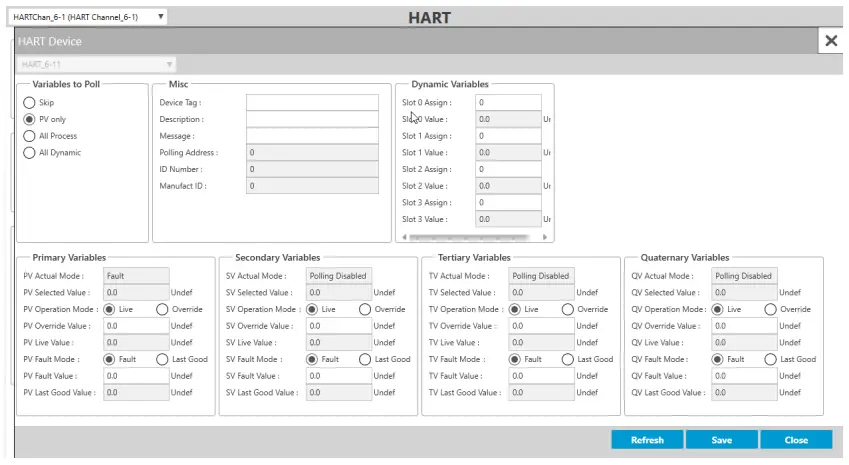Click the blue Close button
The height and width of the screenshot is (465, 849).
point(796,440)
